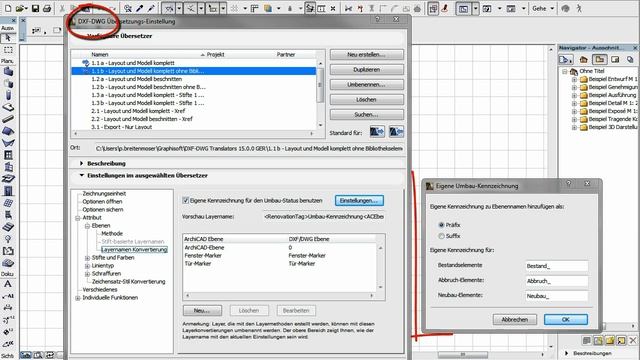Click the Print icon in top toolbar
Screen dimensions: 640x360
[47, 8]
